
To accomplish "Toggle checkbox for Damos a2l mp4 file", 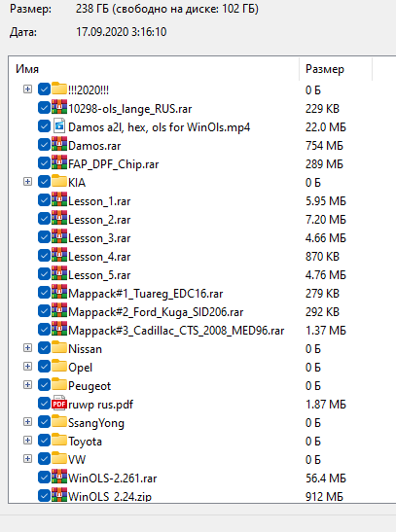I will (x=44, y=126).
